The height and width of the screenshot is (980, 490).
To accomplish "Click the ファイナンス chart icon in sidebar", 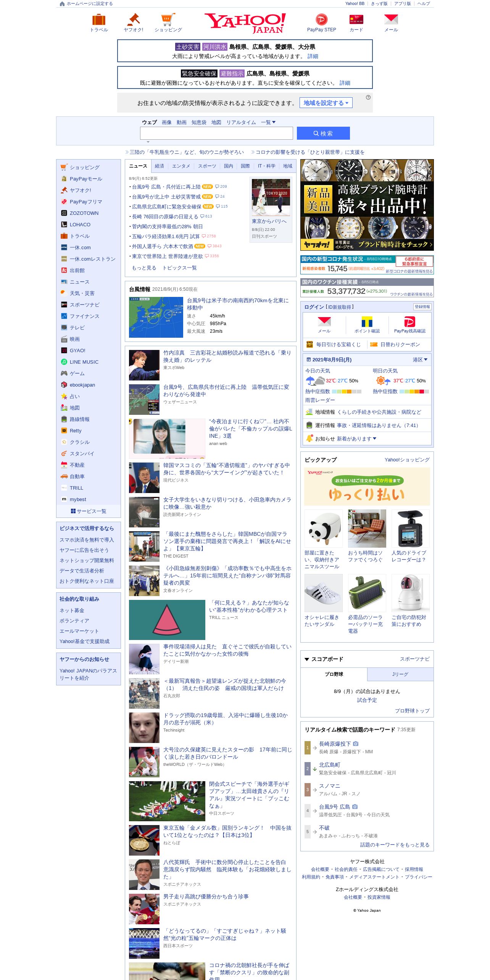I will click(64, 316).
